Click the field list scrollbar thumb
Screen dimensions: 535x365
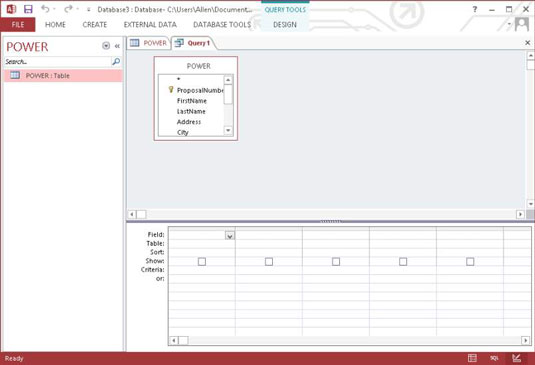[x=228, y=94]
